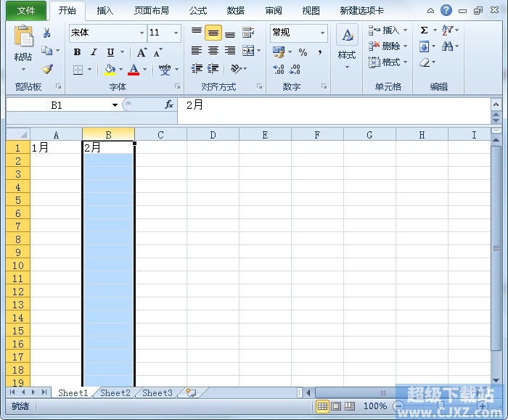Open fill color dropdown arrow
508x420 pixels.
(x=120, y=70)
